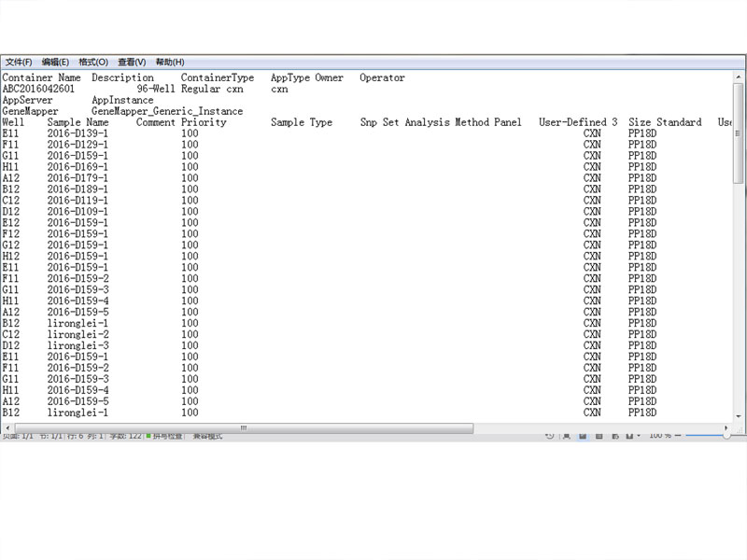Open the 文件(F) menu
The width and height of the screenshot is (747, 560).
19,63
